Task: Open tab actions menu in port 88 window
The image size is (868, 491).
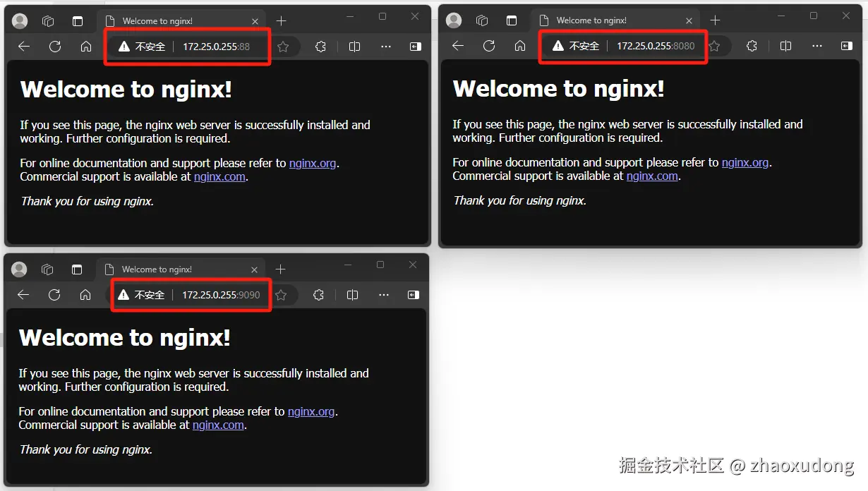Action: click(x=78, y=21)
